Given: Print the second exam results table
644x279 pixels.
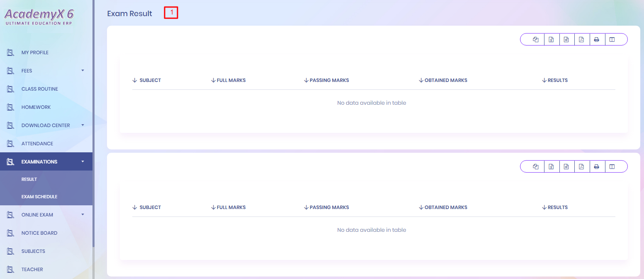Looking at the screenshot, I should [x=596, y=167].
